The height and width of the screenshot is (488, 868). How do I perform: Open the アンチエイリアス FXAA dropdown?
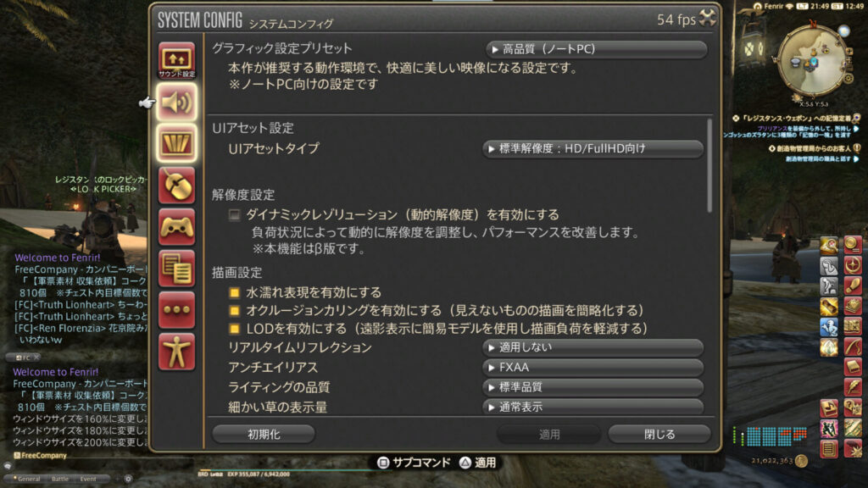593,368
